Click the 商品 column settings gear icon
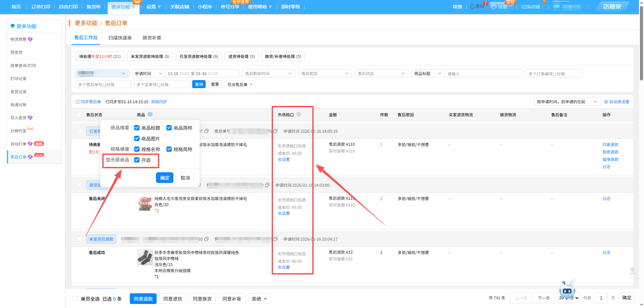Viewport: 644px width, 308px height. [150, 115]
